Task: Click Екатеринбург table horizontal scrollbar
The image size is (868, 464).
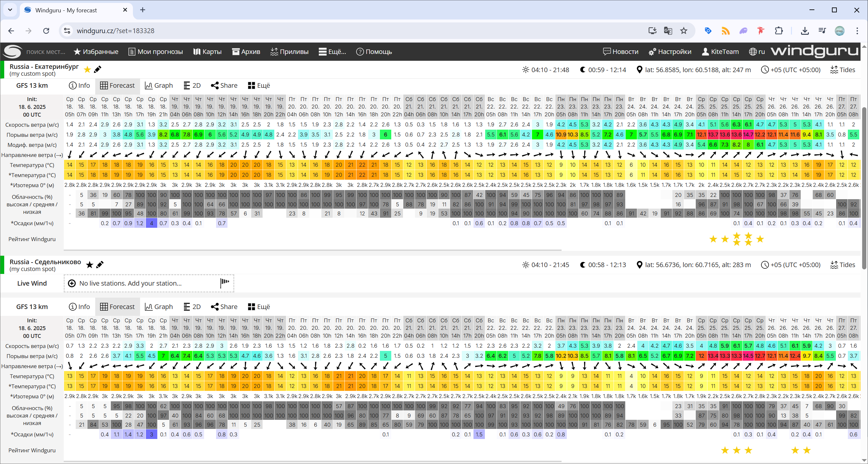Action: (313, 250)
